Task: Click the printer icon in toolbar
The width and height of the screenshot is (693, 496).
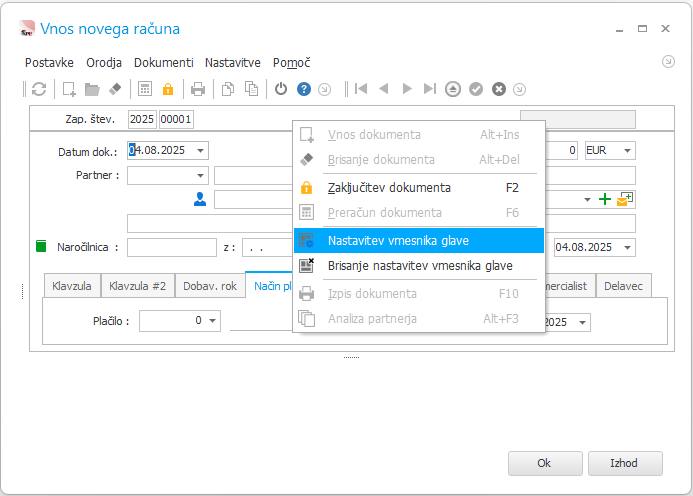Action: coord(198,89)
